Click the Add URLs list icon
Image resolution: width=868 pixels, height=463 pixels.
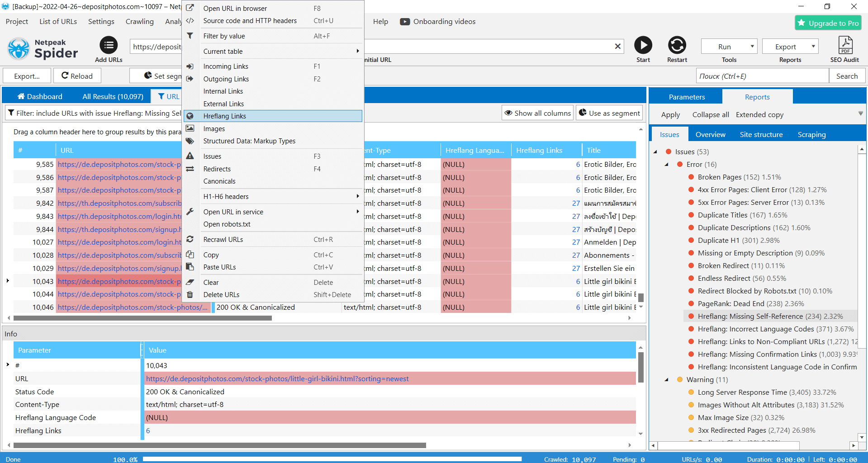109,45
